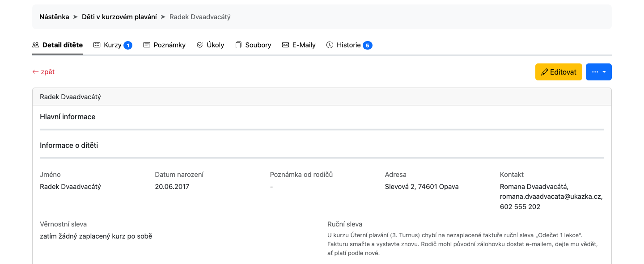Click the note icon beside Poznámky
Screen dimensions: 644x264
pyautogui.click(x=147, y=45)
